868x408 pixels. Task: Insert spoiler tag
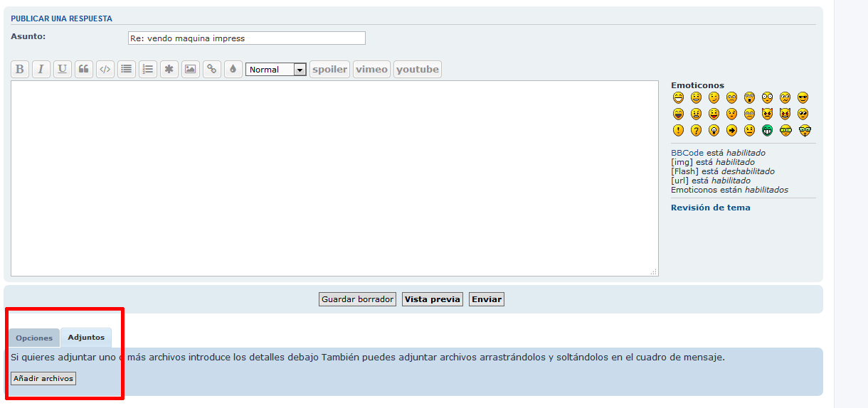click(329, 69)
